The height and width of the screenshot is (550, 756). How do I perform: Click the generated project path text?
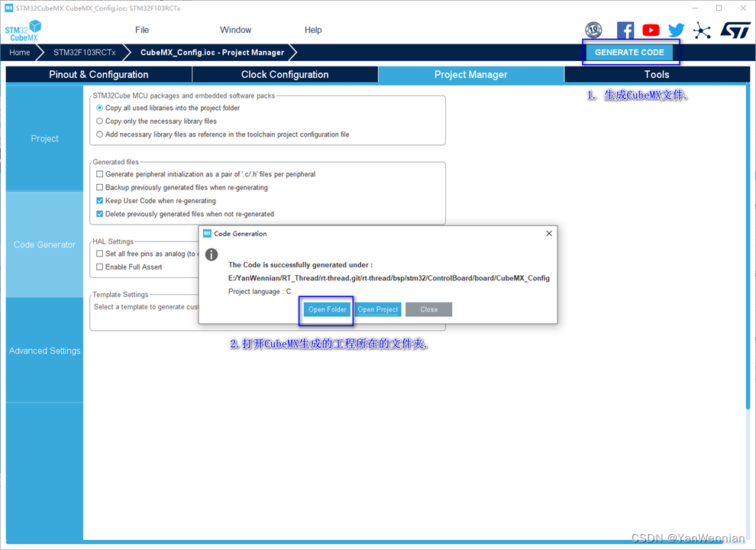[x=389, y=278]
